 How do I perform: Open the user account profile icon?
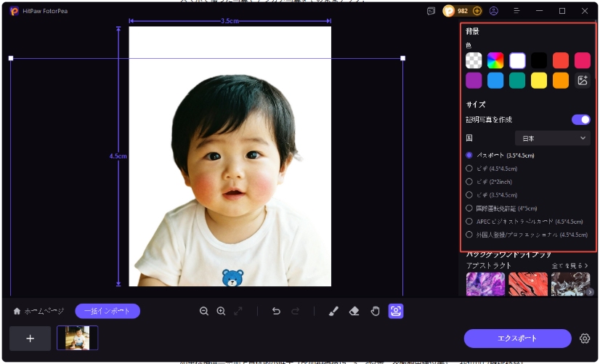coord(494,11)
